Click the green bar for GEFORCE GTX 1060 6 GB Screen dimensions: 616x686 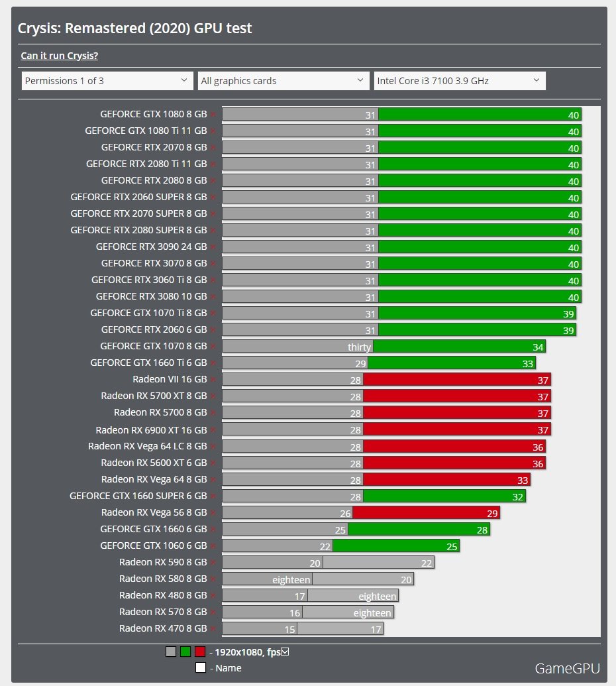click(396, 545)
